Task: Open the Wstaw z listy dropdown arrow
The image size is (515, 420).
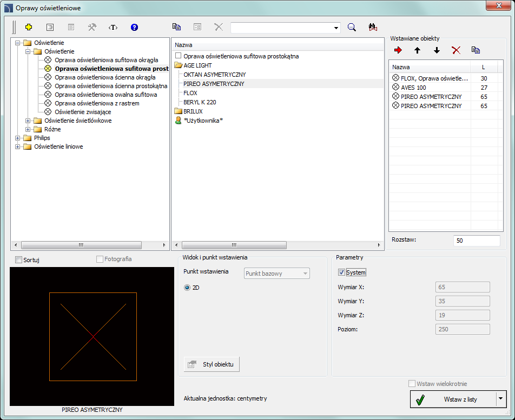Action: click(x=500, y=399)
